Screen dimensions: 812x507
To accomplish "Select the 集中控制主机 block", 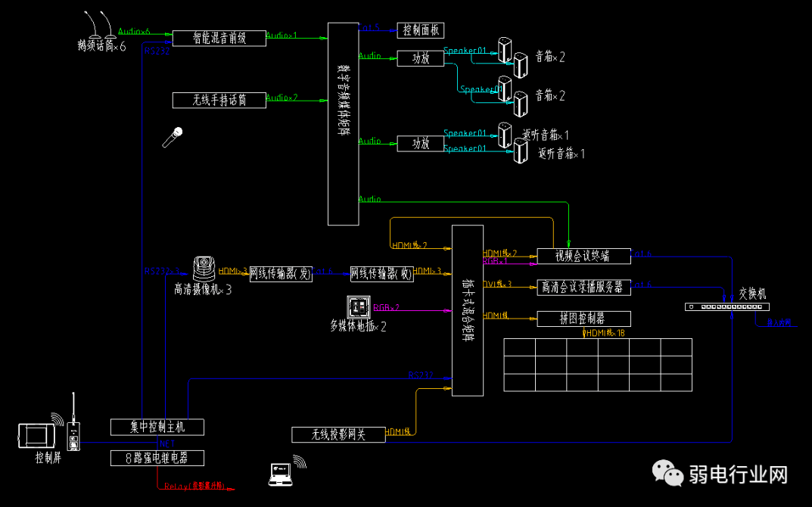I will pos(157,427).
